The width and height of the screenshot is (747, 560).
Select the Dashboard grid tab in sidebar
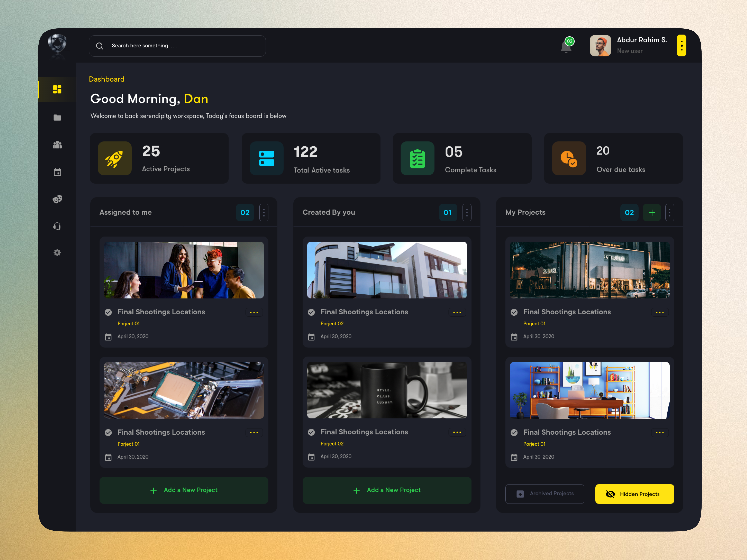[x=57, y=89]
